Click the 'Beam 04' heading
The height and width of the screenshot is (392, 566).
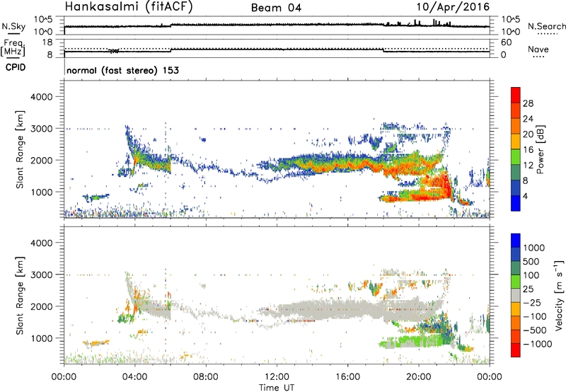276,8
